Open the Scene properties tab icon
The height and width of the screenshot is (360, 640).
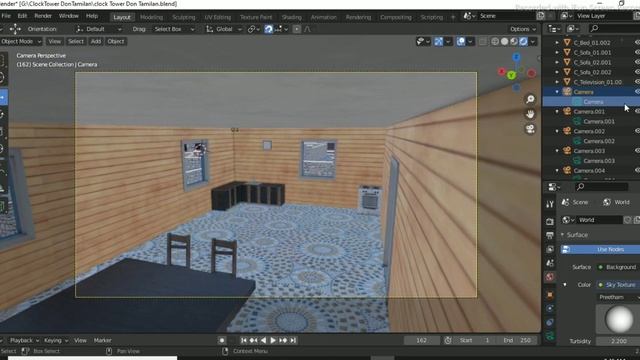click(550, 263)
